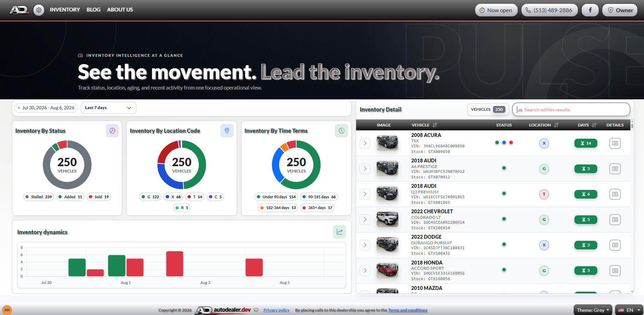Toggle the Sold 19 legend filter
The height and width of the screenshot is (315, 644).
[x=99, y=197]
